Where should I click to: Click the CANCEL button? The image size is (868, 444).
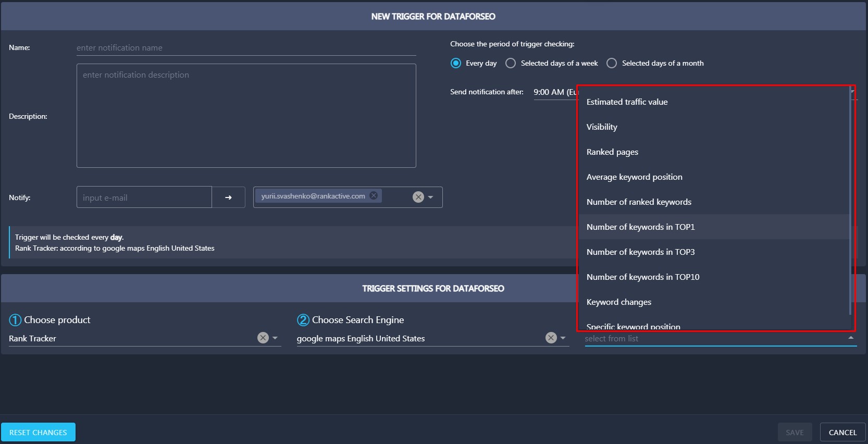[842, 432]
